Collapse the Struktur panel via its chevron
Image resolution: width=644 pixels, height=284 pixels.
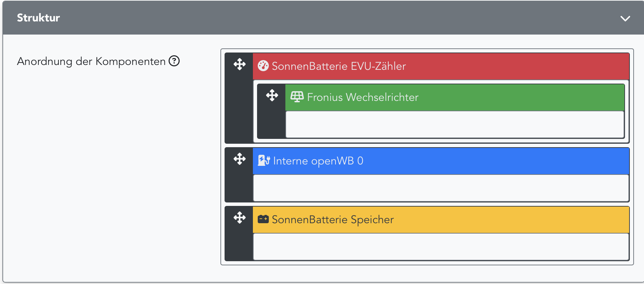625,18
